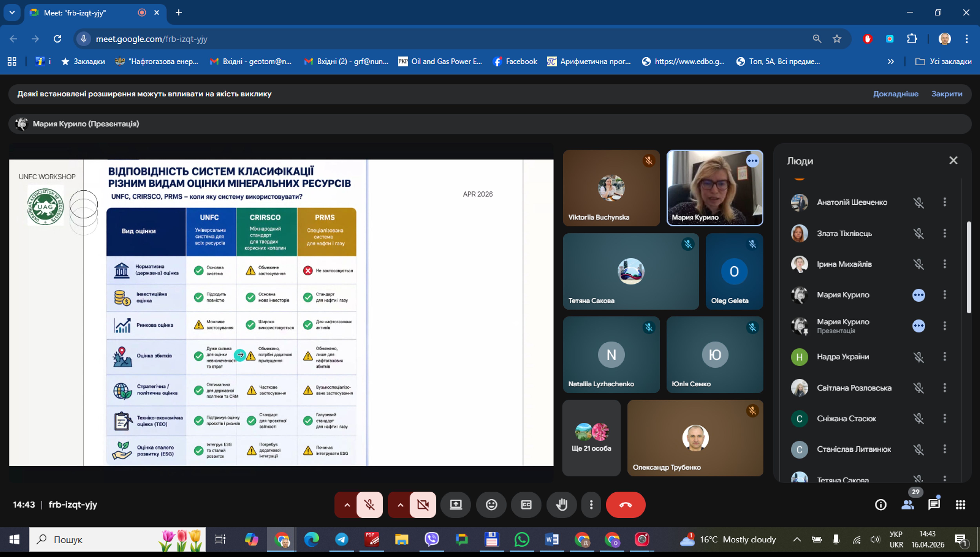
Task: Open the Chrome three-dot menu
Action: [967, 39]
